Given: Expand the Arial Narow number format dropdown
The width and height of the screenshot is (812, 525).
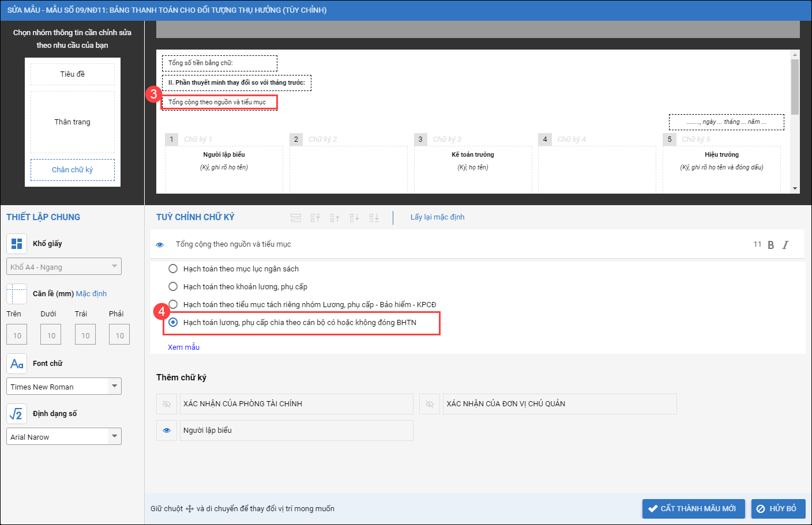Looking at the screenshot, I should [x=114, y=436].
